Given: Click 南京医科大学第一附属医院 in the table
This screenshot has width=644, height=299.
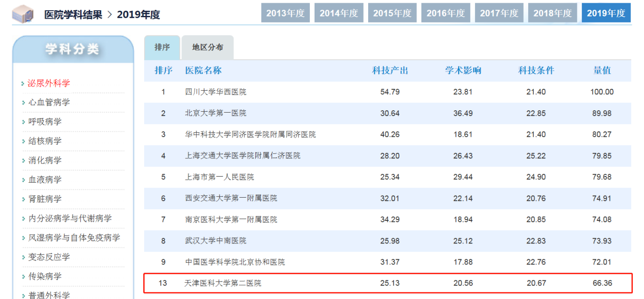Looking at the screenshot, I should point(231,220).
